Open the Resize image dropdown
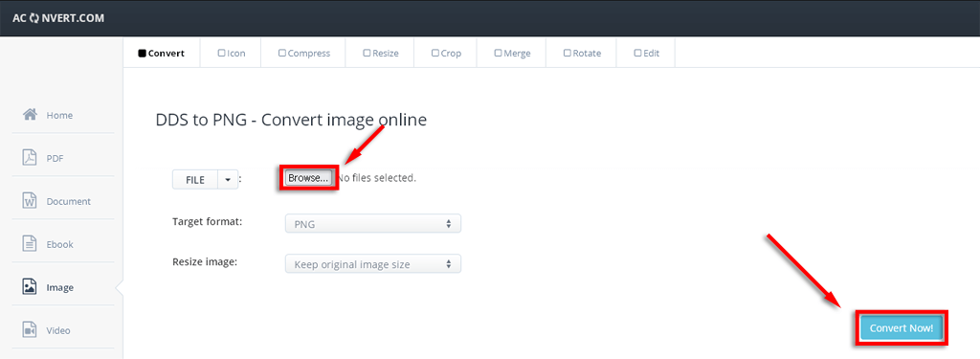 (x=372, y=264)
